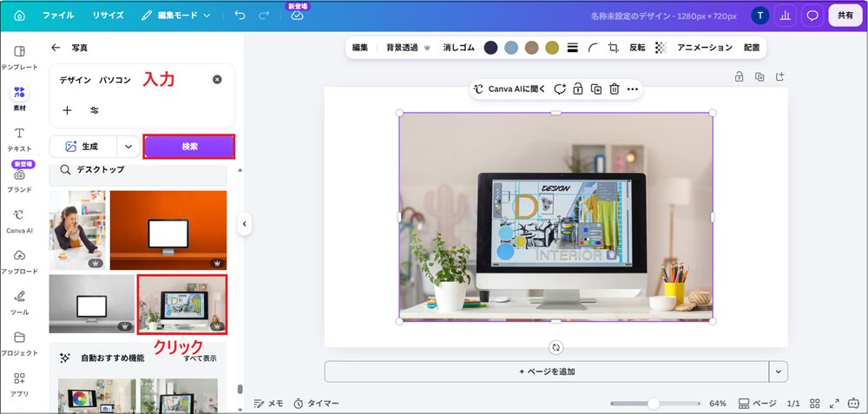
Task: Pick the olive yellow color swatch
Action: 552,48
